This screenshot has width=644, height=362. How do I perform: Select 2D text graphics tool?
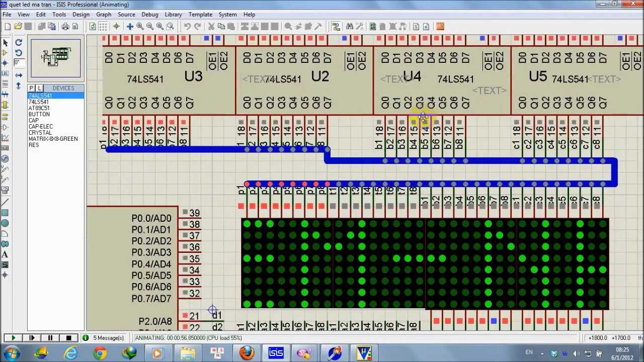point(5,254)
